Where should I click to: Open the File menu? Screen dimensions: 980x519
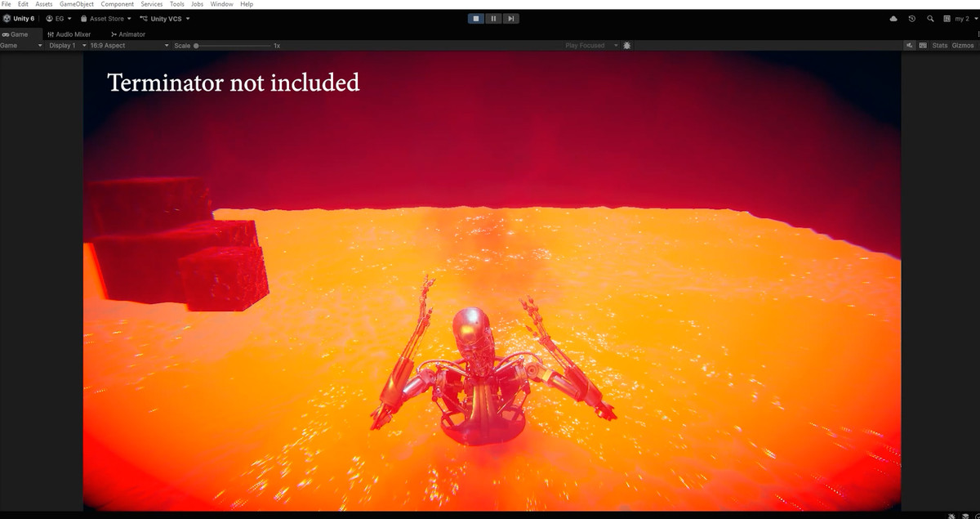point(7,5)
